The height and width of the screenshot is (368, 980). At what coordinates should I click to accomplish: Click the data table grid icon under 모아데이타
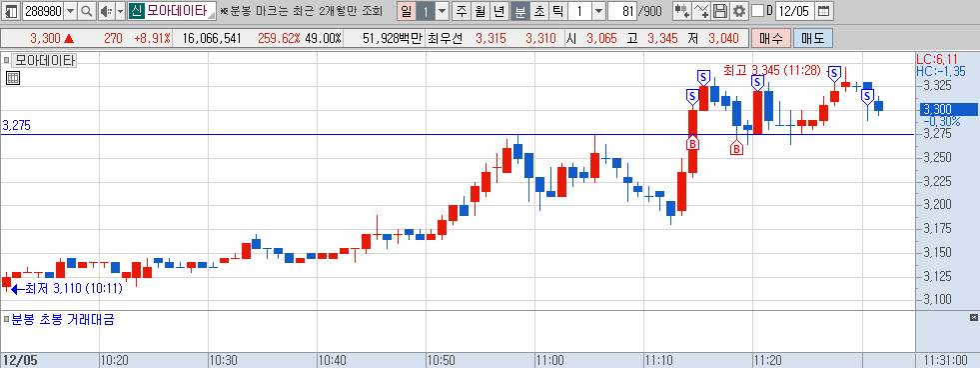13,78
